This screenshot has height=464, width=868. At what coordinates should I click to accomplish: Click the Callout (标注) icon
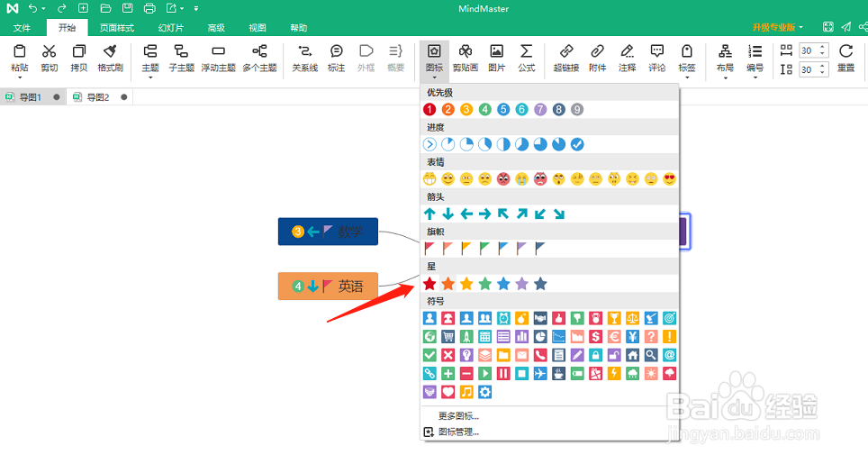(336, 51)
